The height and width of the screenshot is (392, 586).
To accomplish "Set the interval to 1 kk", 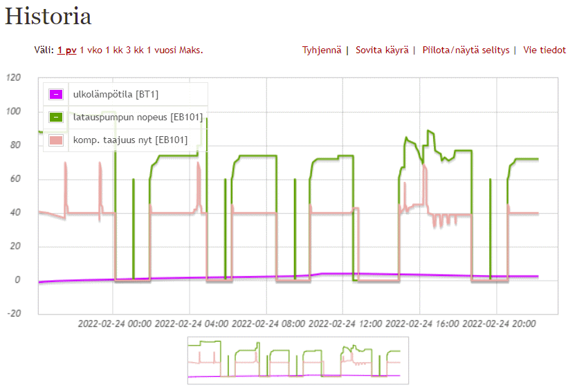I will pos(114,50).
